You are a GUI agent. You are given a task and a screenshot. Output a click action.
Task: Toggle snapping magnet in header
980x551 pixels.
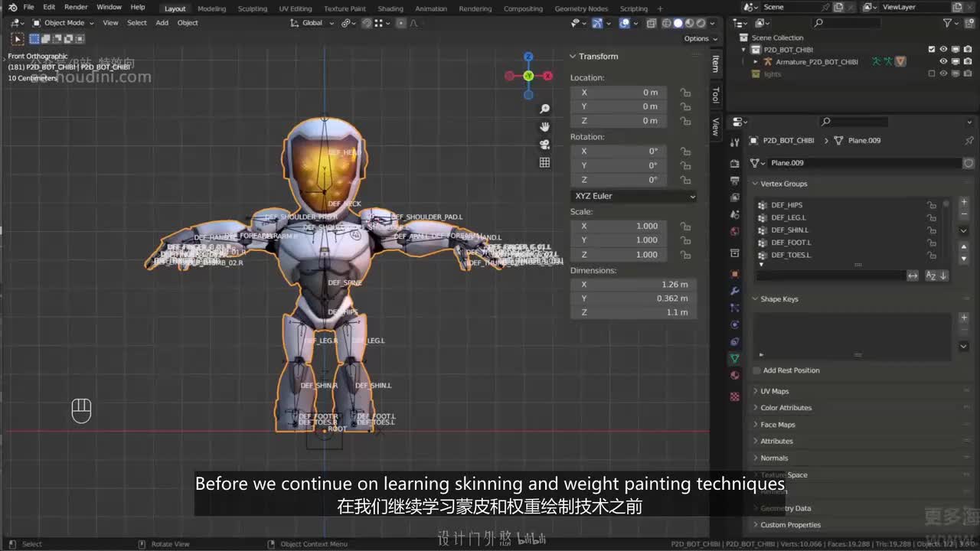[x=367, y=23]
